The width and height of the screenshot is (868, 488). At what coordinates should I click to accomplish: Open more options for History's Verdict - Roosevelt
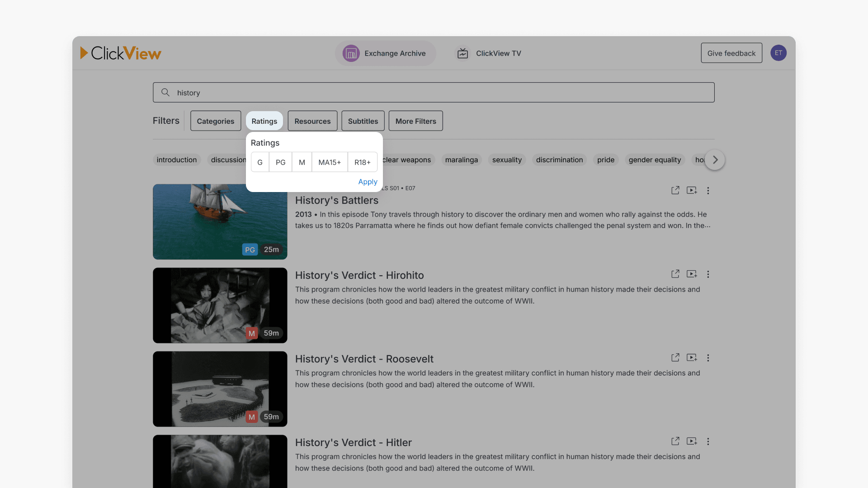pyautogui.click(x=708, y=358)
